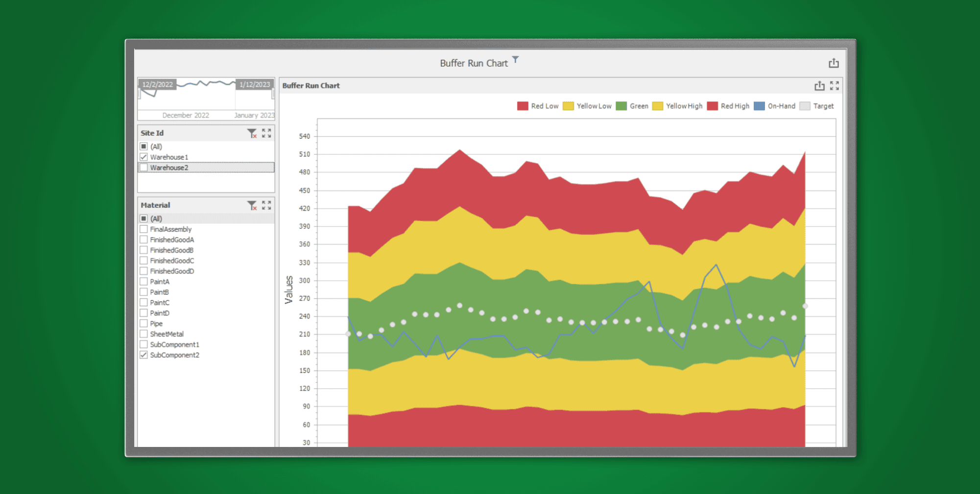Maximize the Site Id panel

[266, 133]
